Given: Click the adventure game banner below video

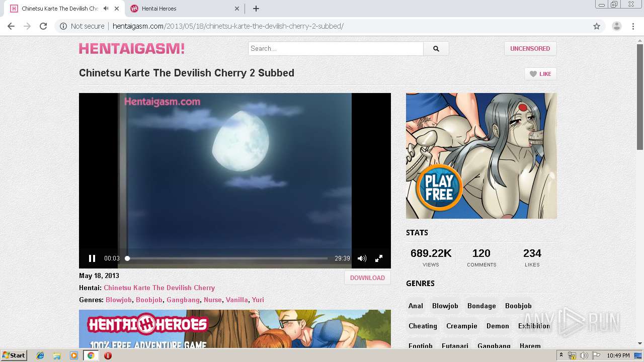Looking at the screenshot, I should (235, 329).
